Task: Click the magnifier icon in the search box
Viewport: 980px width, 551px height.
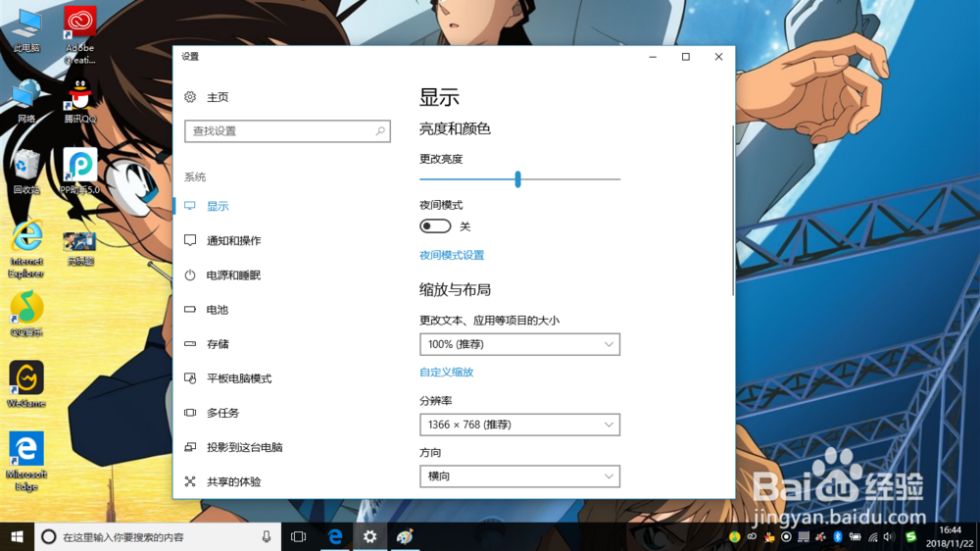Action: pyautogui.click(x=380, y=130)
